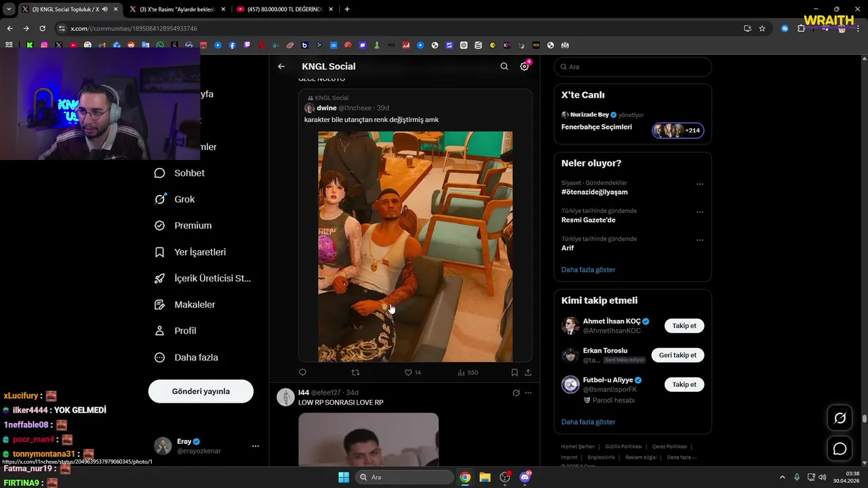Follow Futbol-u Aliyye
Viewport: 868px width, 488px height.
[x=684, y=384]
